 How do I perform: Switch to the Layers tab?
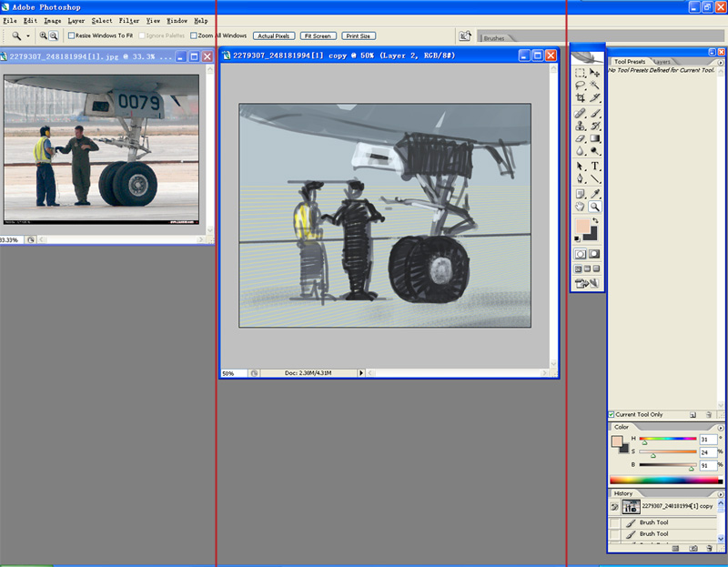pyautogui.click(x=662, y=62)
